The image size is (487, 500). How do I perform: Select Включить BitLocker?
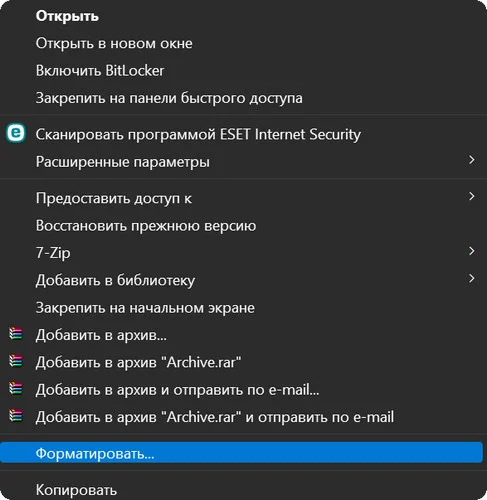tap(100, 71)
